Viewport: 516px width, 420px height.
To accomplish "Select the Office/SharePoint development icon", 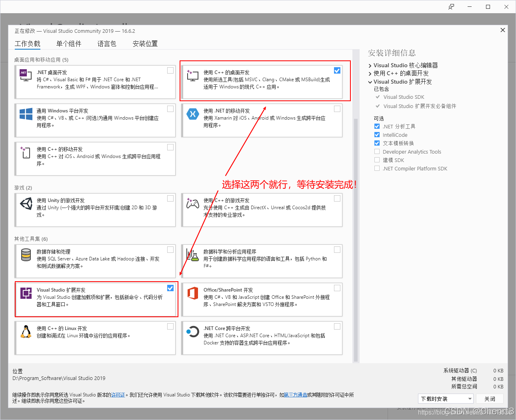I will click(192, 294).
